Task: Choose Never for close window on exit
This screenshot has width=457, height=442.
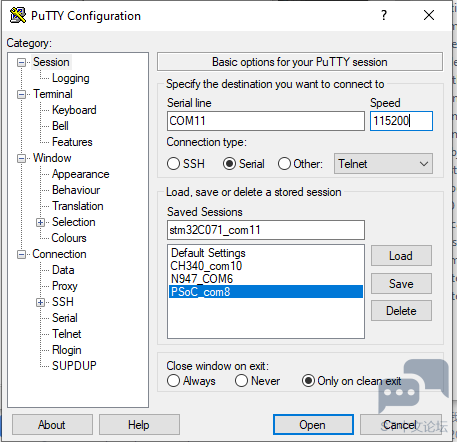Action: click(241, 381)
